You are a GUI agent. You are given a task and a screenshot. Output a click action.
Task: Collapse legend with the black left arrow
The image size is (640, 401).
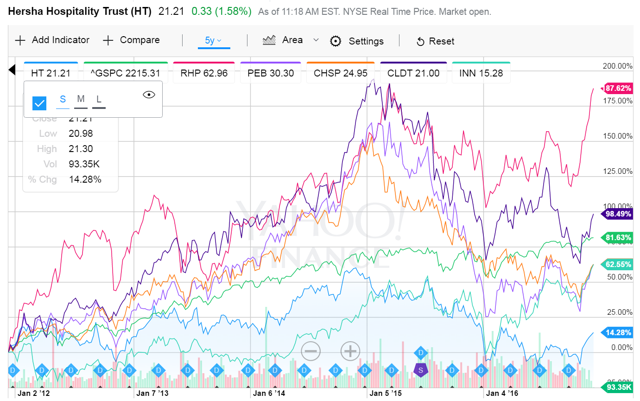[x=12, y=70]
